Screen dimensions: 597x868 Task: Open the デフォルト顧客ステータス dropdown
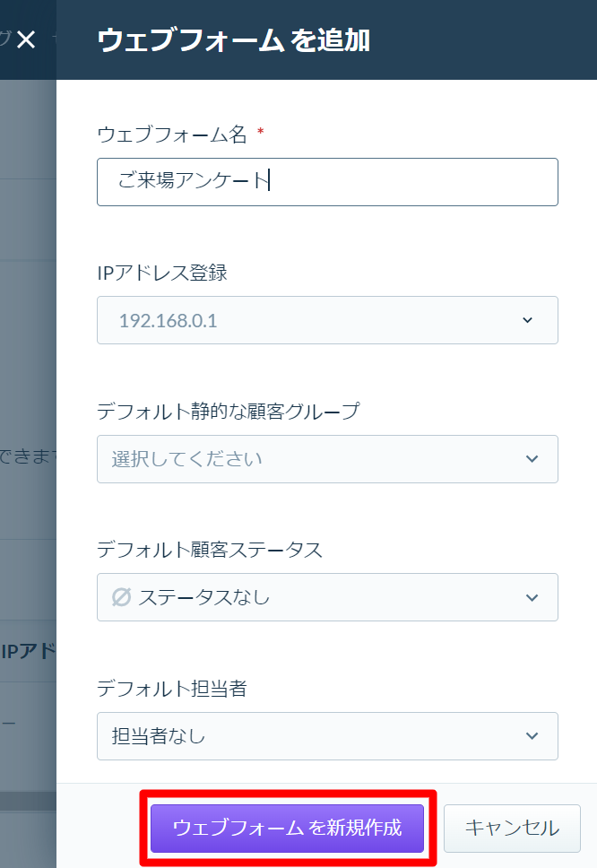tap(327, 597)
